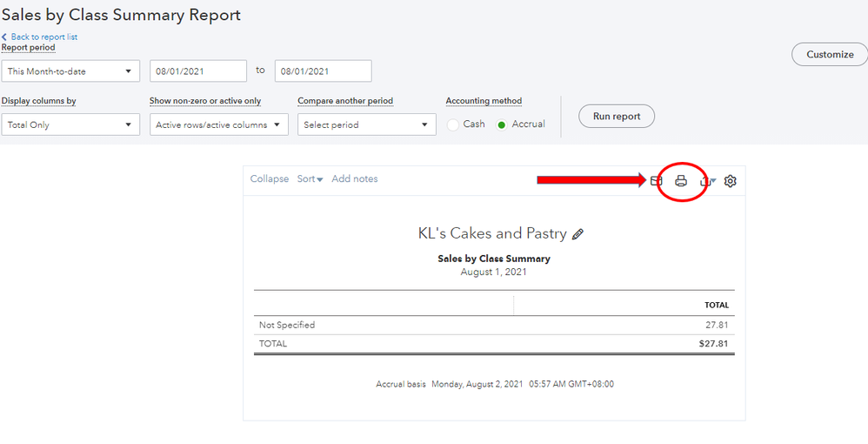Click the back arrow to the report list
868x444 pixels.
point(4,37)
